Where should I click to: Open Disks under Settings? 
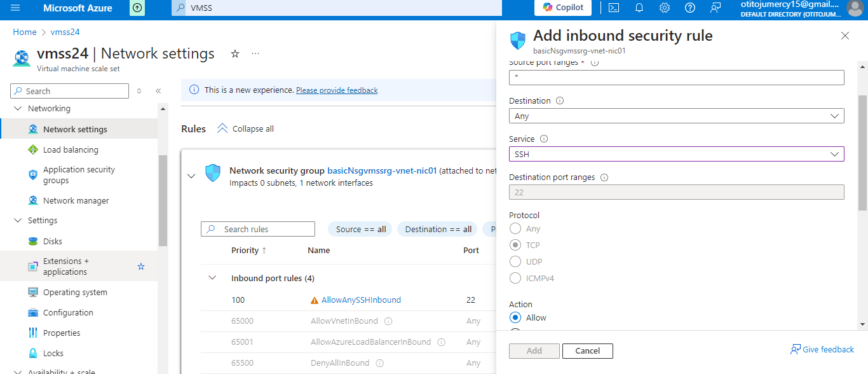[x=53, y=241]
